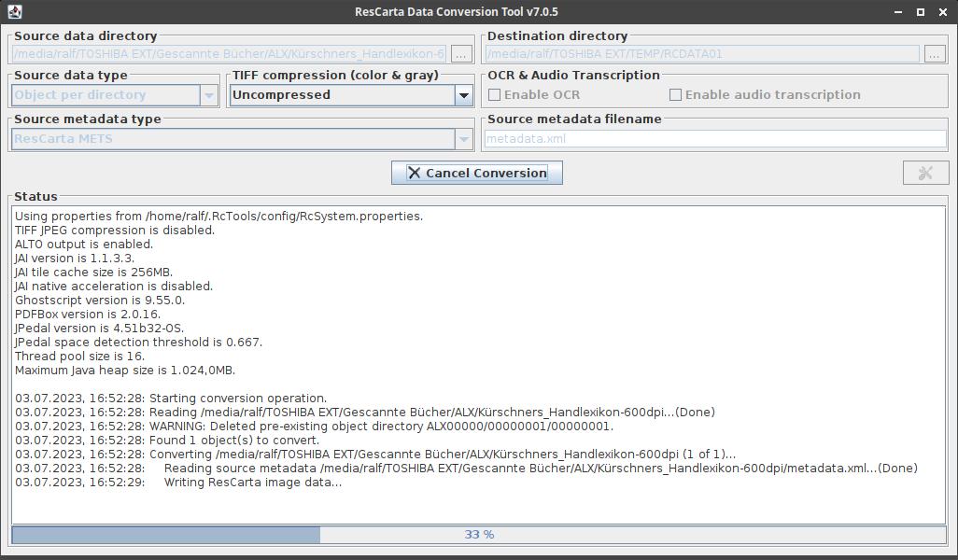
Task: Click the ResCarta application icon in title bar
Action: tap(15, 11)
